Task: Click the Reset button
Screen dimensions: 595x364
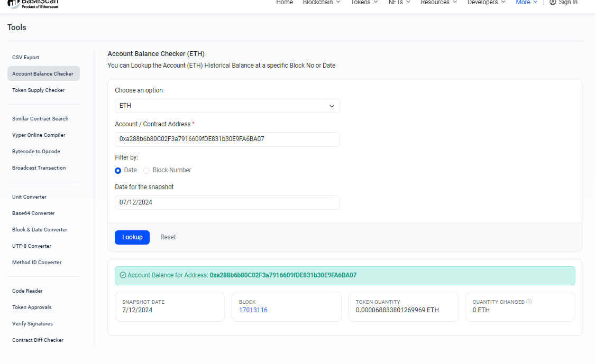Action: click(168, 237)
